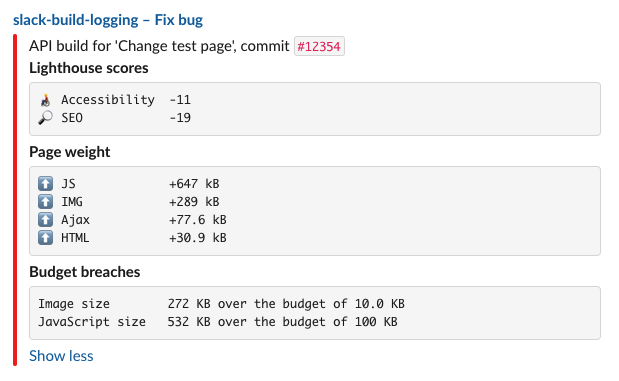Viewport: 619px width, 381px height.
Task: Click the up-arrow icon beside IMG
Action: pos(45,202)
